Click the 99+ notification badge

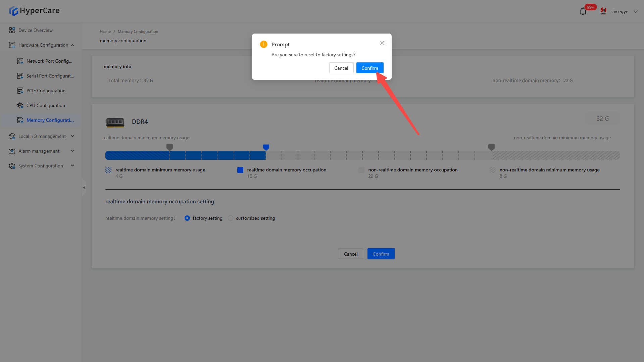pyautogui.click(x=590, y=7)
